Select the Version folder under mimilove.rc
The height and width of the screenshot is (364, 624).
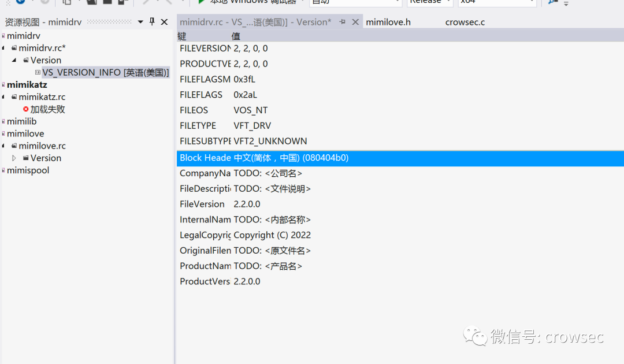click(x=46, y=158)
